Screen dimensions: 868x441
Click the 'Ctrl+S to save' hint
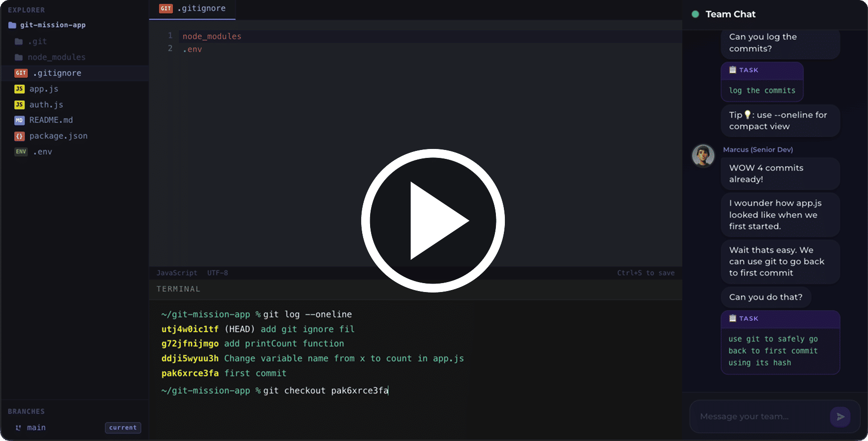[646, 273]
